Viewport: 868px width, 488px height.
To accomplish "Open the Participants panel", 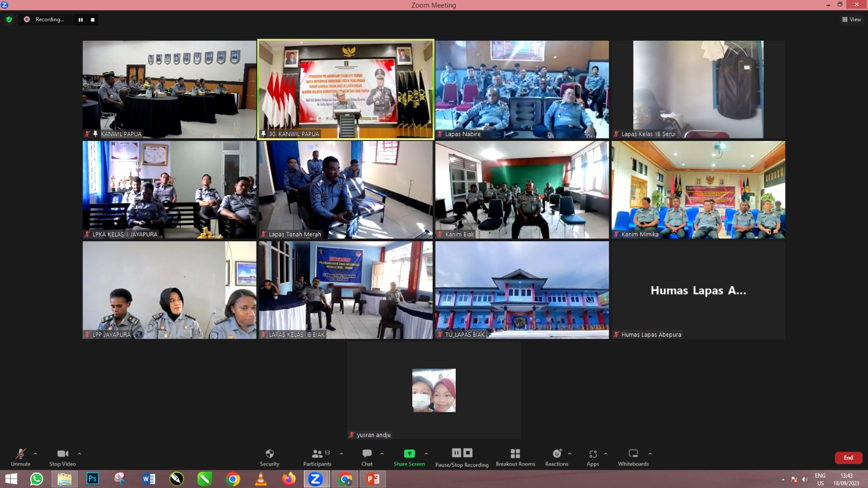I will (x=317, y=454).
